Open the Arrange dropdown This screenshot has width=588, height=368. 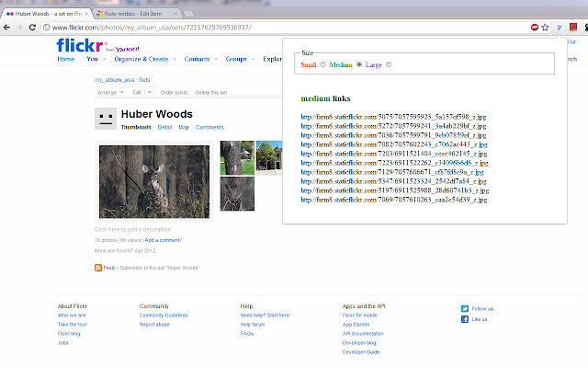coord(110,92)
